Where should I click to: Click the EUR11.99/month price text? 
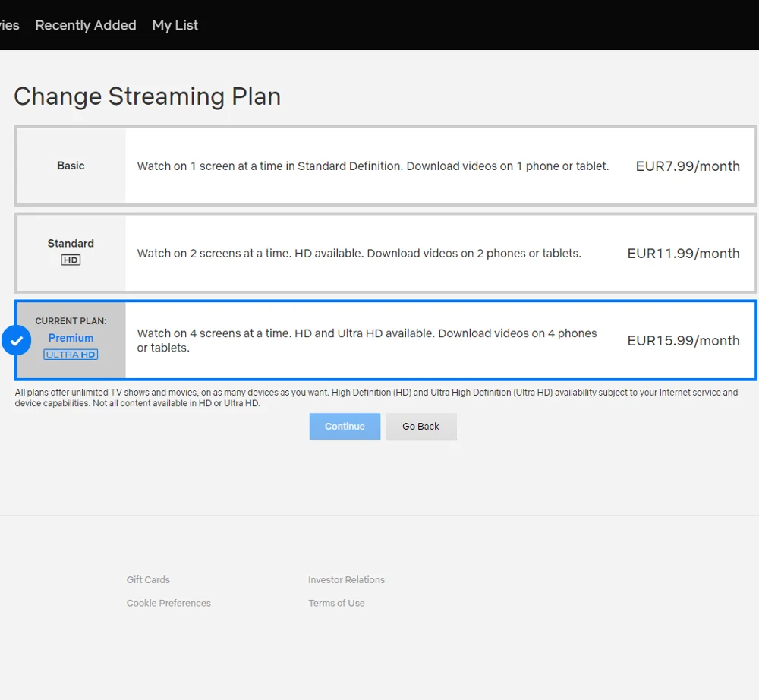pyautogui.click(x=684, y=253)
